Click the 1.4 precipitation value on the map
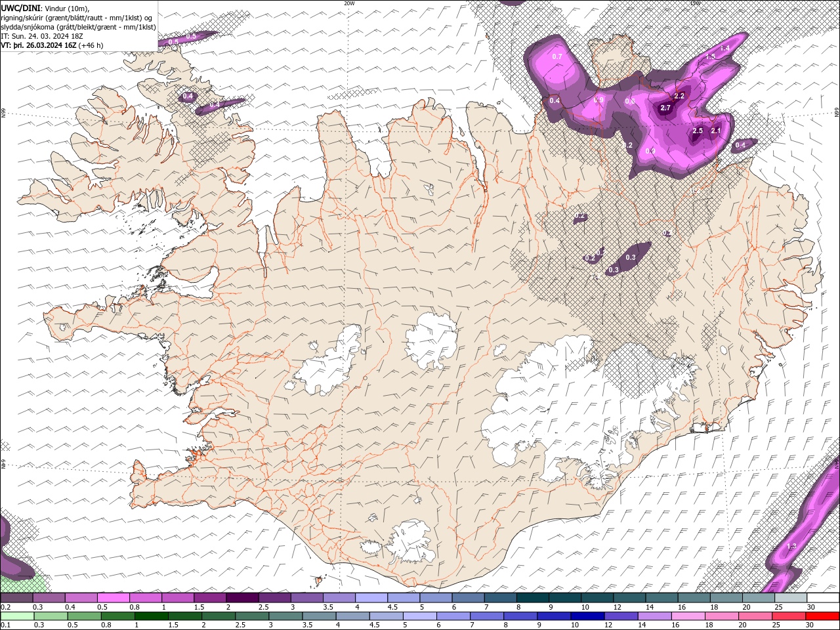840x630 pixels. 725,48
